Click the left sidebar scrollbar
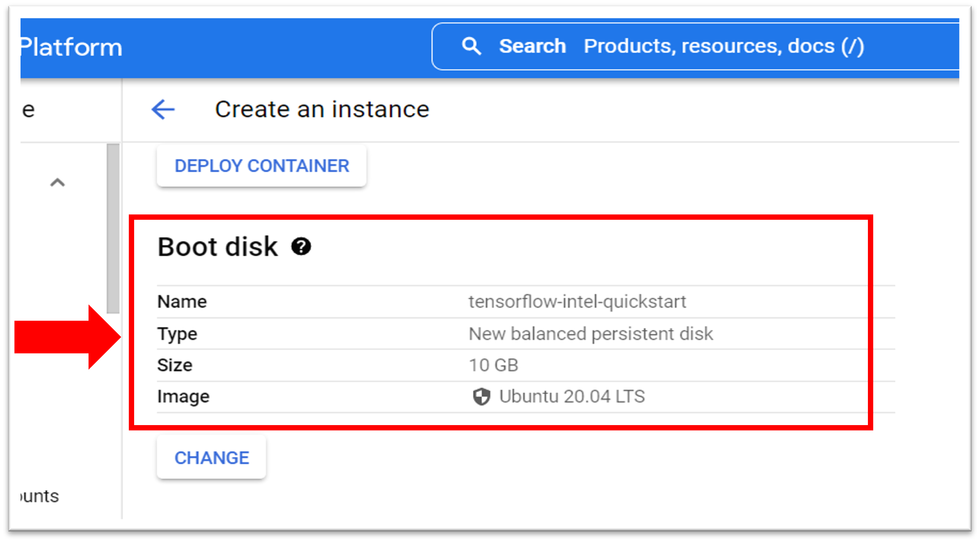Image resolution: width=980 pixels, height=542 pixels. pos(113,228)
